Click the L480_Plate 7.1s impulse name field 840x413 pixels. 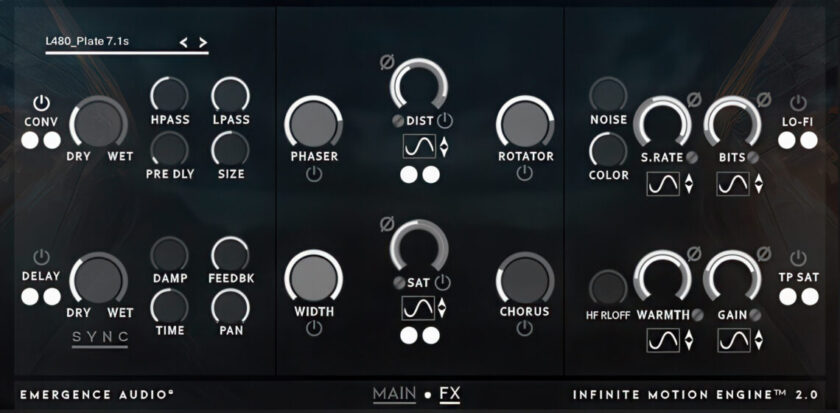pyautogui.click(x=87, y=41)
